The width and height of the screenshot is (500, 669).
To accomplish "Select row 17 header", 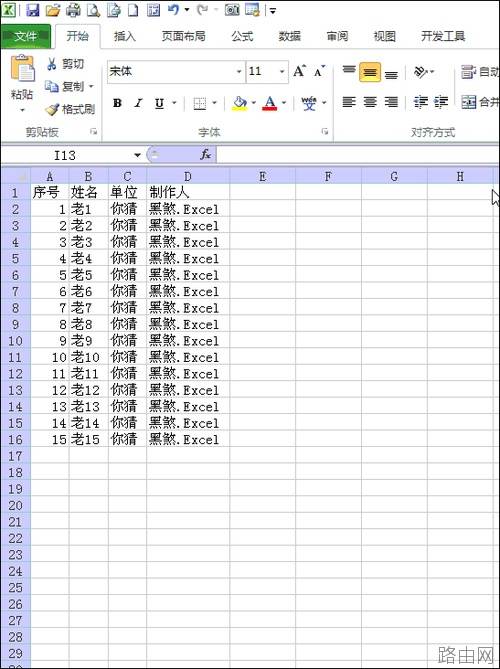I will pyautogui.click(x=15, y=456).
